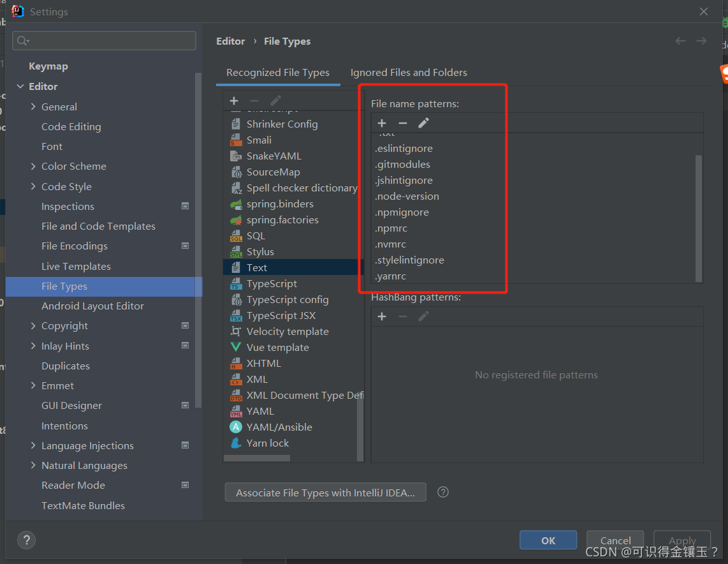Expand the Language Injections node

[x=33, y=445]
